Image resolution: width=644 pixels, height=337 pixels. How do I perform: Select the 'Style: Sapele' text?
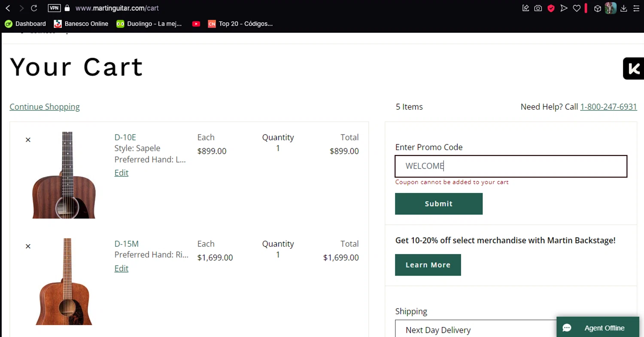pyautogui.click(x=137, y=148)
